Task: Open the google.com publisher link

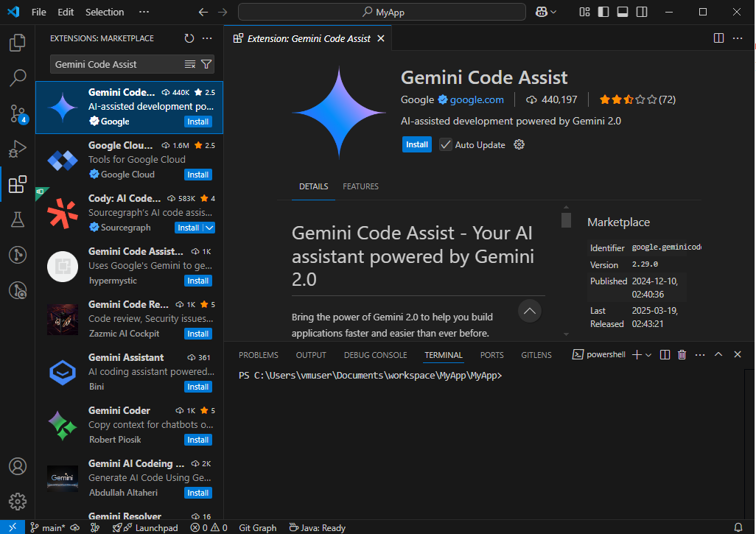Action: tap(476, 99)
